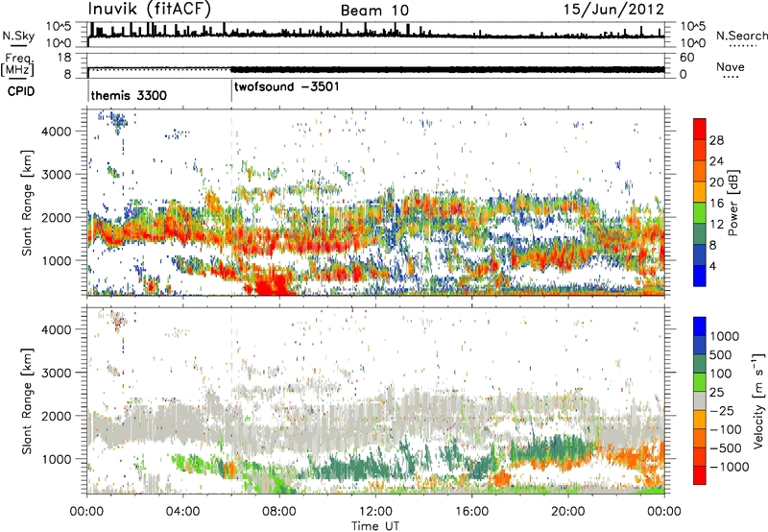Click the "12:00" time axis tick label
The width and height of the screenshot is (768, 532).
(x=375, y=512)
